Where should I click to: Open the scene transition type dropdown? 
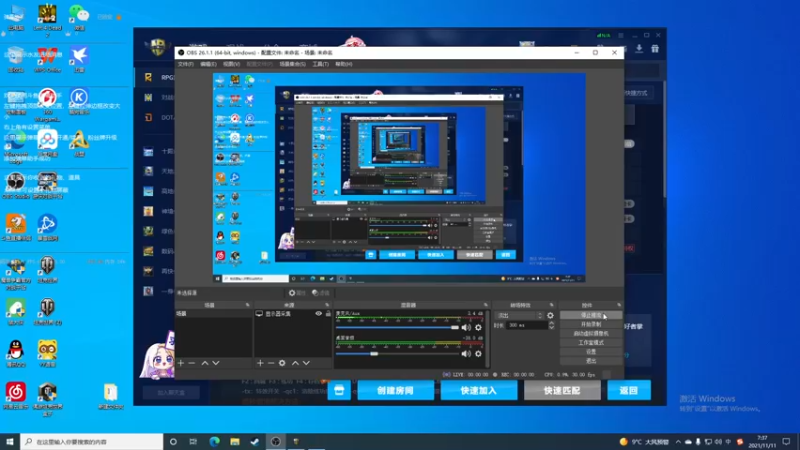(x=519, y=315)
